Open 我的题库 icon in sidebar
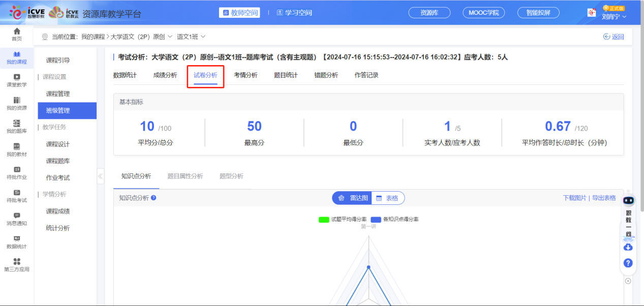The image size is (644, 306). pos(17,126)
